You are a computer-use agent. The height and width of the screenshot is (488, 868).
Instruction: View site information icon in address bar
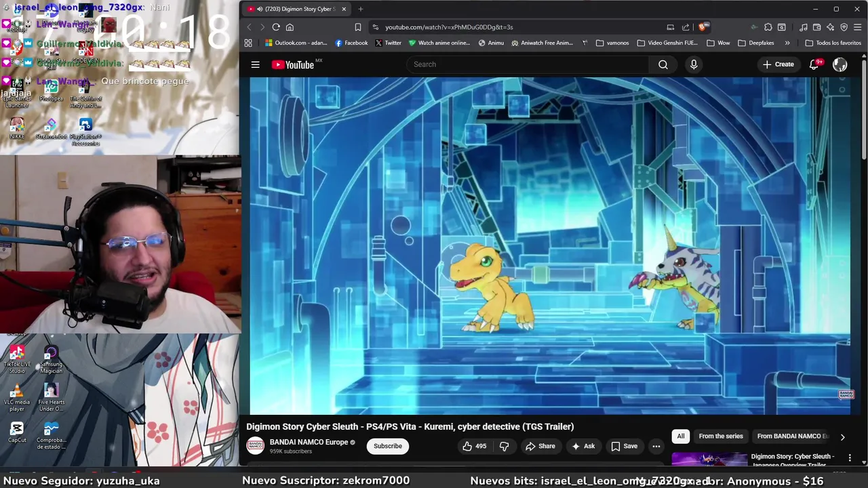coord(375,27)
